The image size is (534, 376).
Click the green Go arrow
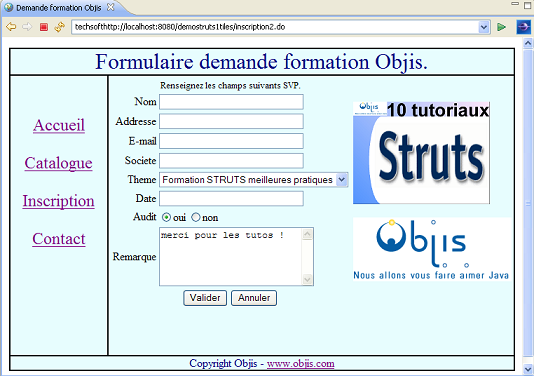(501, 27)
